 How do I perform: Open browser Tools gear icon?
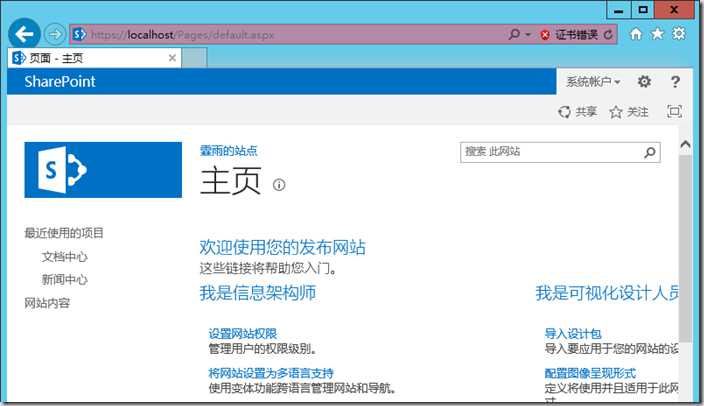click(679, 34)
